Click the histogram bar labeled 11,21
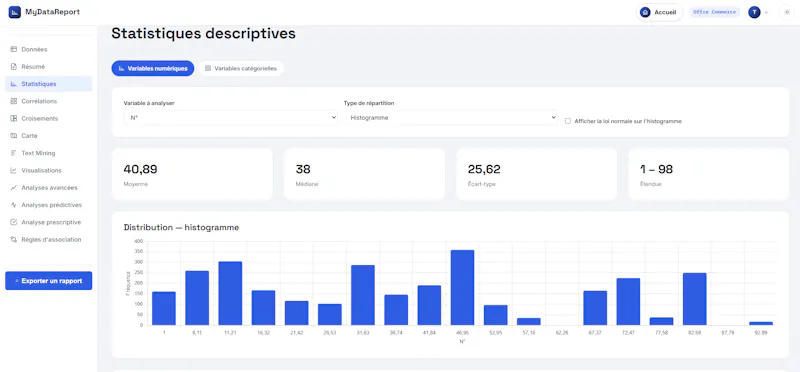Image resolution: width=800 pixels, height=372 pixels. [230, 293]
